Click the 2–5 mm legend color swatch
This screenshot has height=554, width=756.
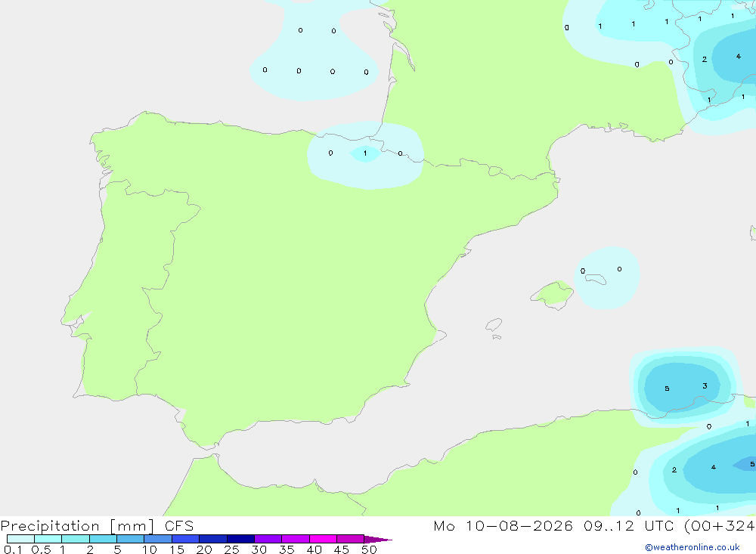(x=103, y=539)
